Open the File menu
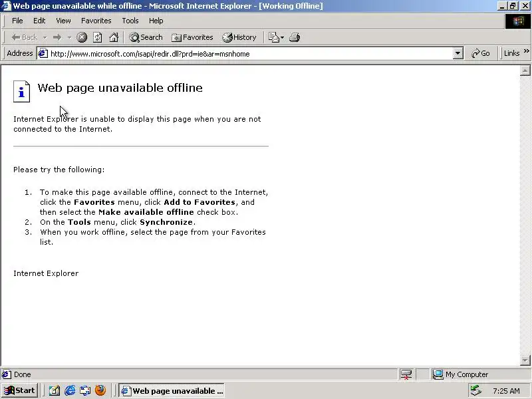Image resolution: width=532 pixels, height=399 pixels. [x=17, y=21]
